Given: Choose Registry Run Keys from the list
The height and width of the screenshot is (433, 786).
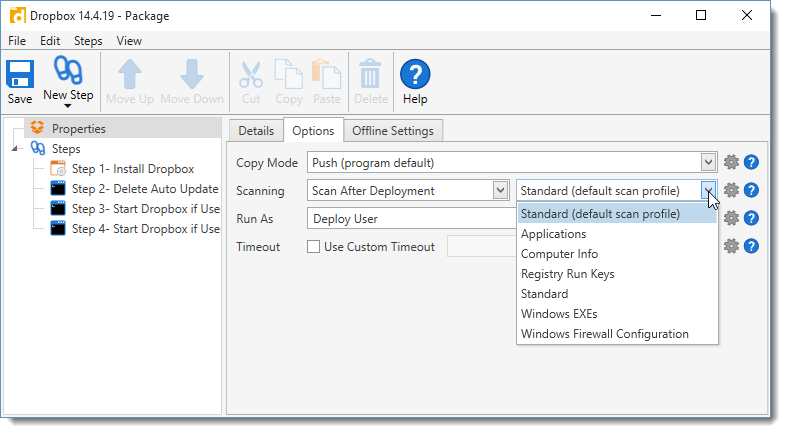Looking at the screenshot, I should pos(567,274).
